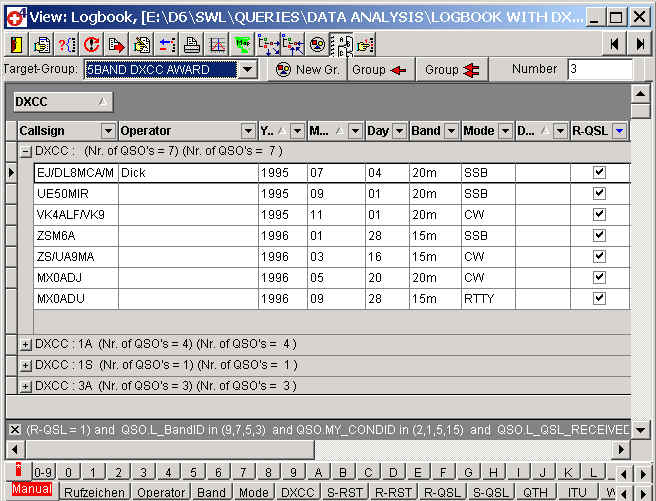Expand the DXCC : 1A group
This screenshot has height=501, width=656.
[x=26, y=344]
